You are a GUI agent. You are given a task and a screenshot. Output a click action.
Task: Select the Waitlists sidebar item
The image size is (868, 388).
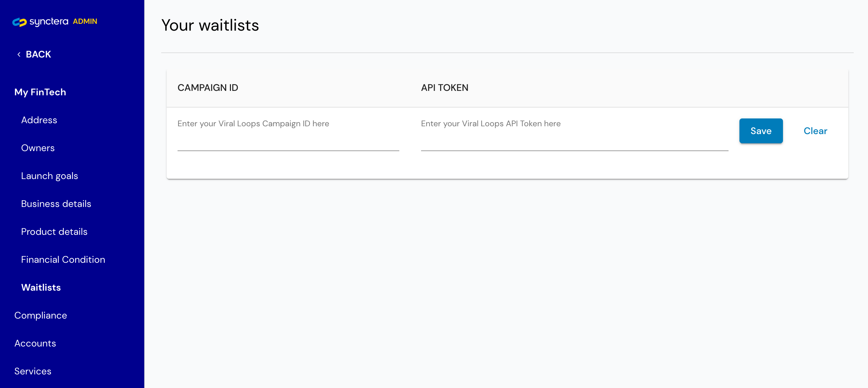[41, 288]
